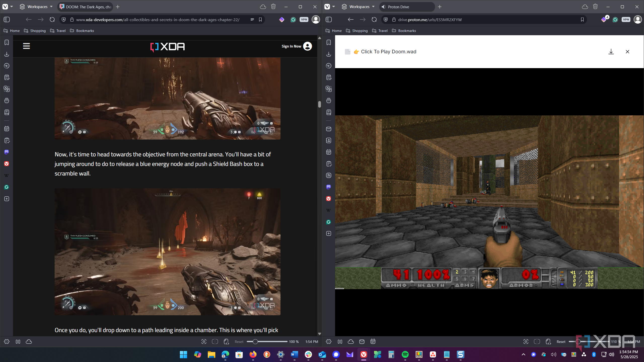Viewport: 644px width, 362px height.
Task: Open the Travel bookmark folder in the right window
Action: coord(380,31)
